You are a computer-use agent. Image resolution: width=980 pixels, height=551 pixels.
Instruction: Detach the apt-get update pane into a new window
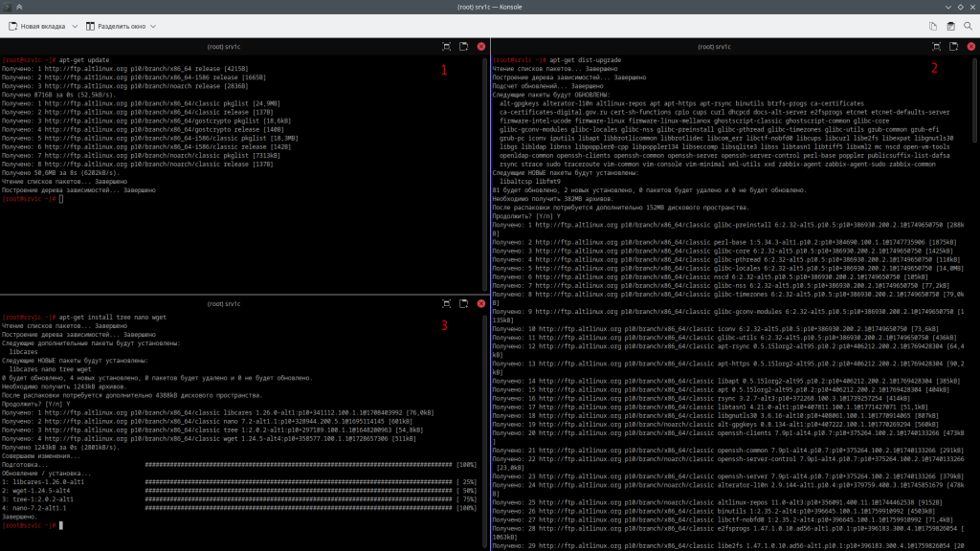[463, 46]
